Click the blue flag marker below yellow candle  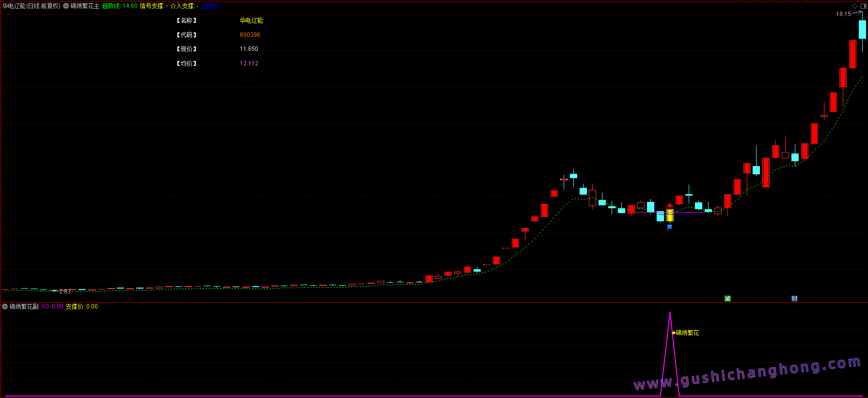[x=670, y=227]
